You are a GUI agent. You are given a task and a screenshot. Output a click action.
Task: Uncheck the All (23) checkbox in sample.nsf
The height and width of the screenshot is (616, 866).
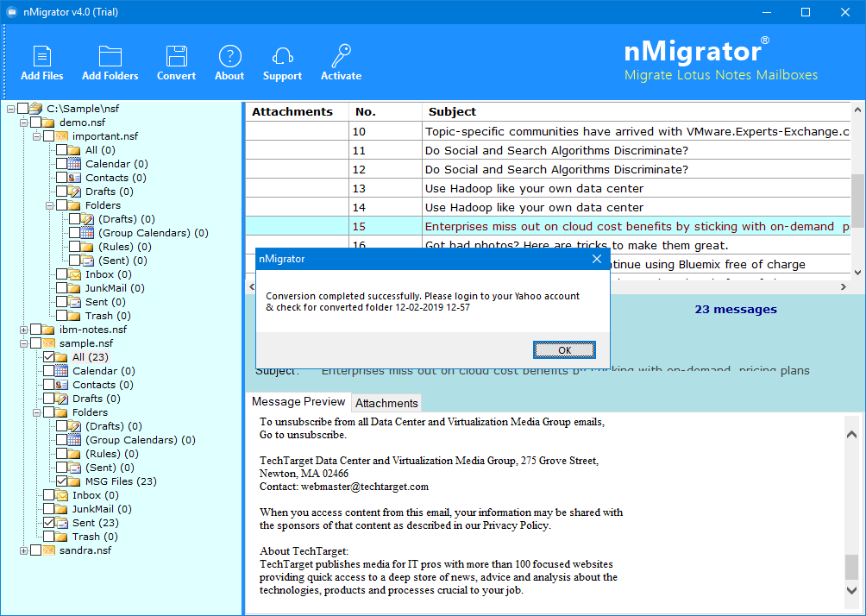pyautogui.click(x=48, y=357)
